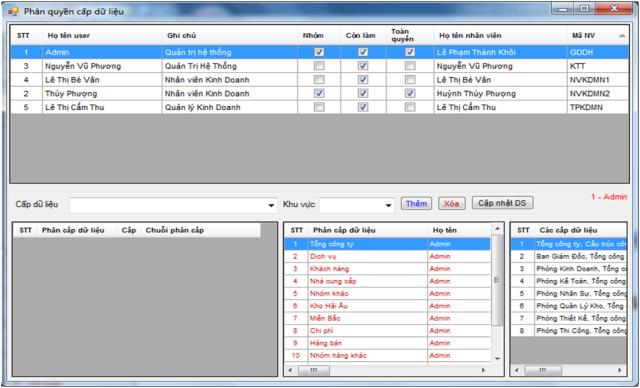This screenshot has height=388, width=640.
Task: Click employee name Lê Phạm Thành Khôi
Action: click(500, 52)
